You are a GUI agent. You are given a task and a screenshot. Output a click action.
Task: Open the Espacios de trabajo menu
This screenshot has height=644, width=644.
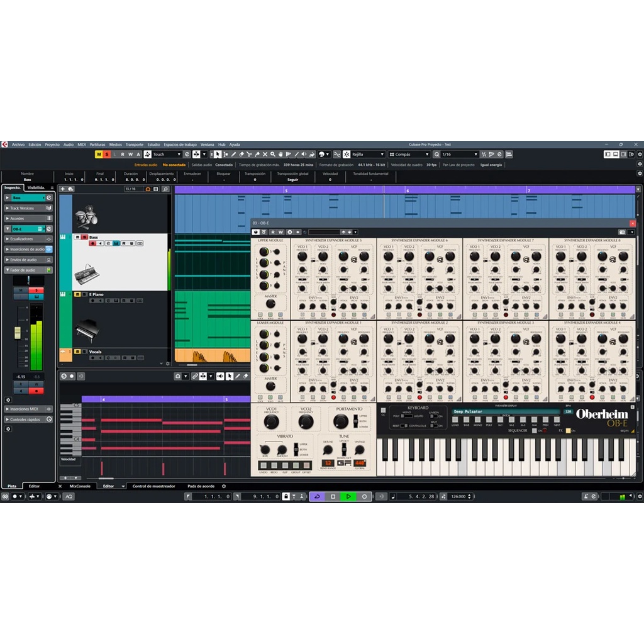point(180,145)
